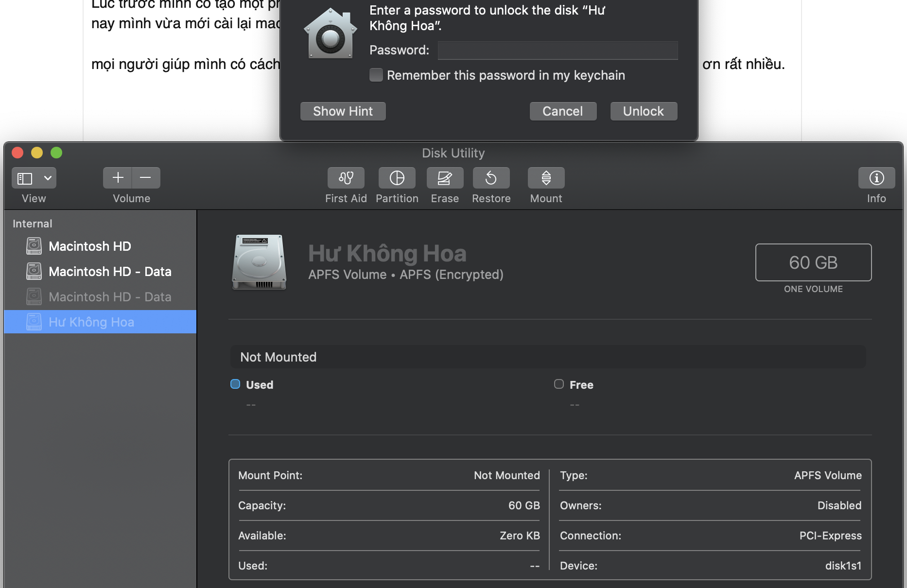The width and height of the screenshot is (907, 588).
Task: Enable Remember this password in my keychain
Action: 376,75
